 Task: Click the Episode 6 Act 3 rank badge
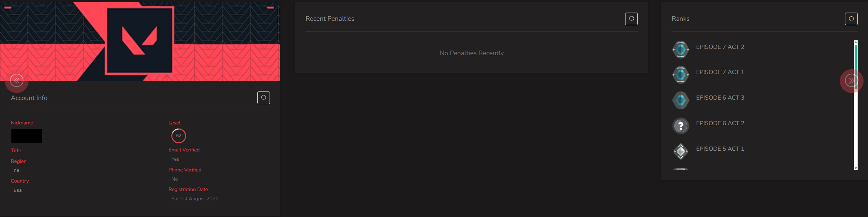pos(681,100)
